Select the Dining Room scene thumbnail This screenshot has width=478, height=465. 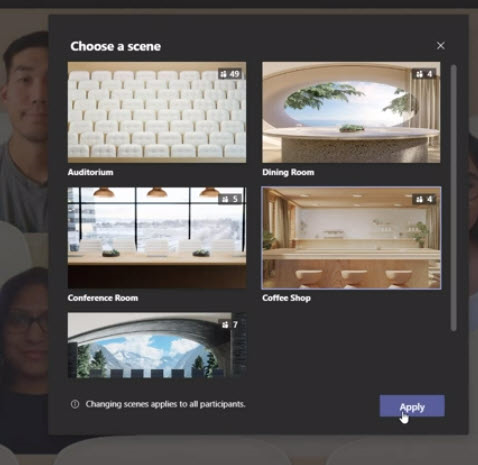[x=351, y=112]
